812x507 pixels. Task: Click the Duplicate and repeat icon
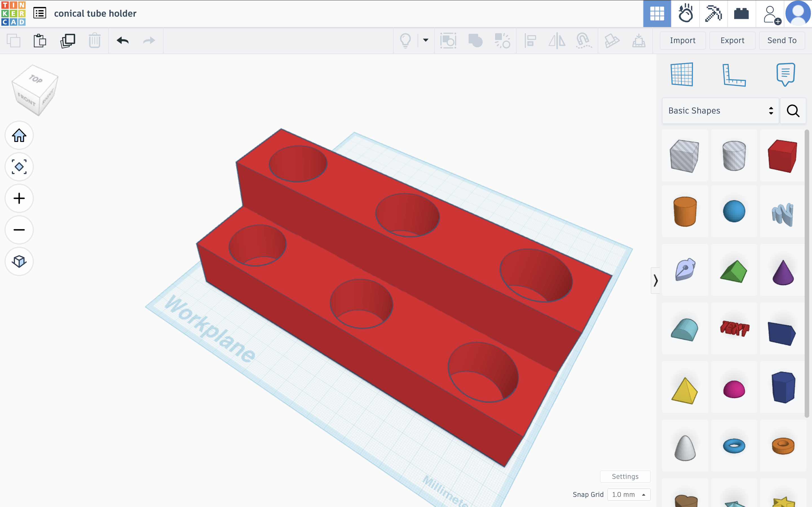point(68,40)
